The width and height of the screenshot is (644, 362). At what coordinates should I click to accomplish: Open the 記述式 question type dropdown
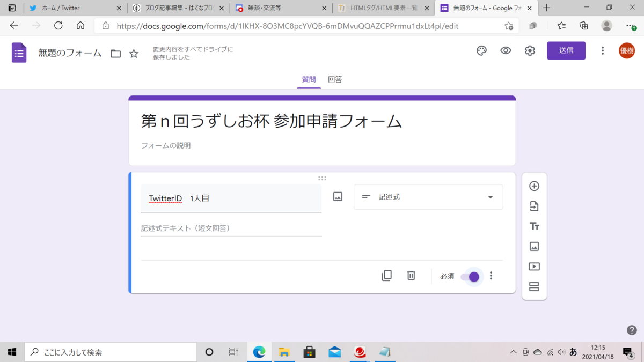point(428,197)
